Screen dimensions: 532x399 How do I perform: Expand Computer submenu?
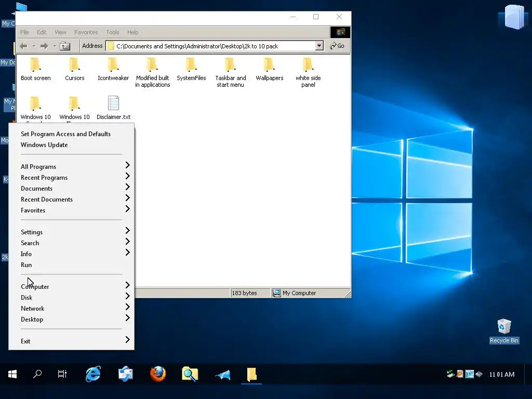click(71, 286)
